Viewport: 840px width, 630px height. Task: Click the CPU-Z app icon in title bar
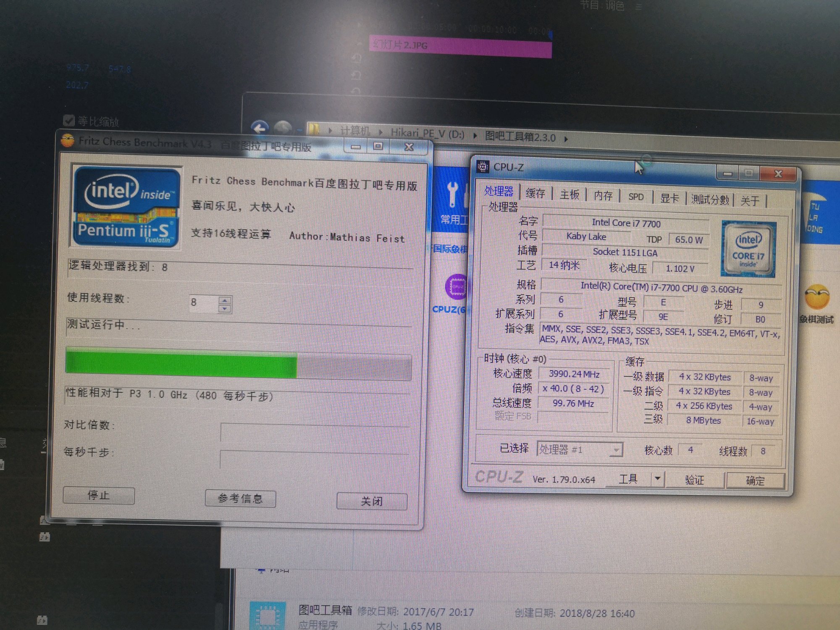pyautogui.click(x=483, y=167)
